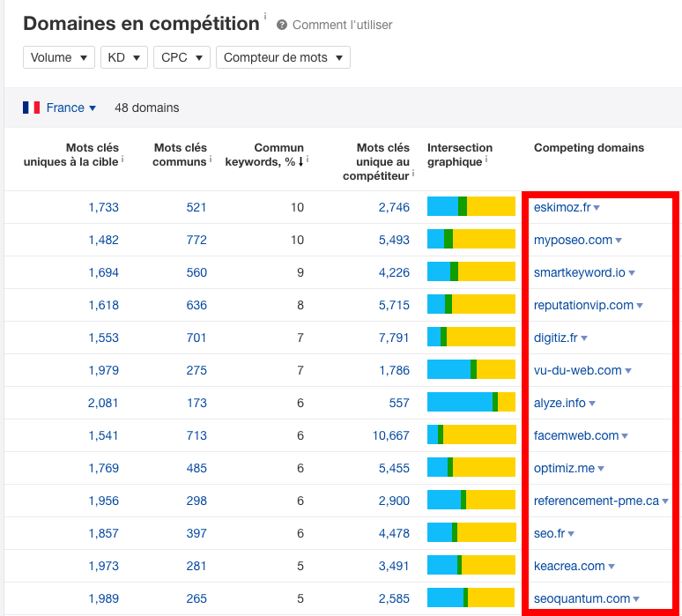Expand the reputationvip.com dropdown arrow
Image resolution: width=682 pixels, height=616 pixels.
[640, 306]
